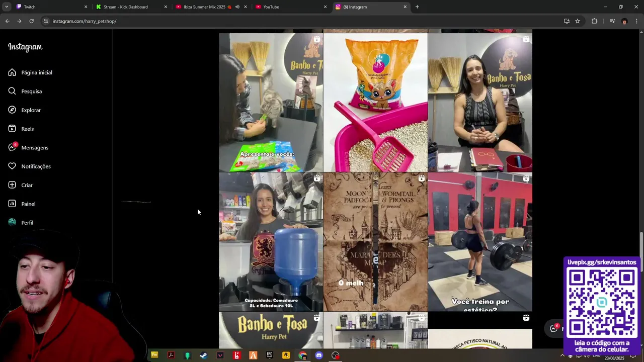The image size is (644, 362).
Task: Open Rockstar Games Launcher from taskbar
Action: pos(286,355)
